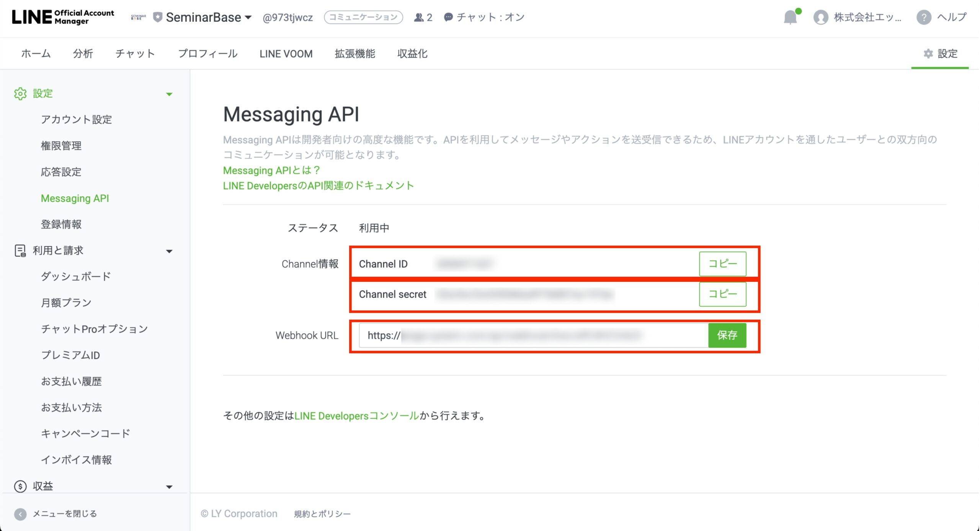Open LINE Developersコンソール link
The width and height of the screenshot is (980, 531).
[356, 416]
